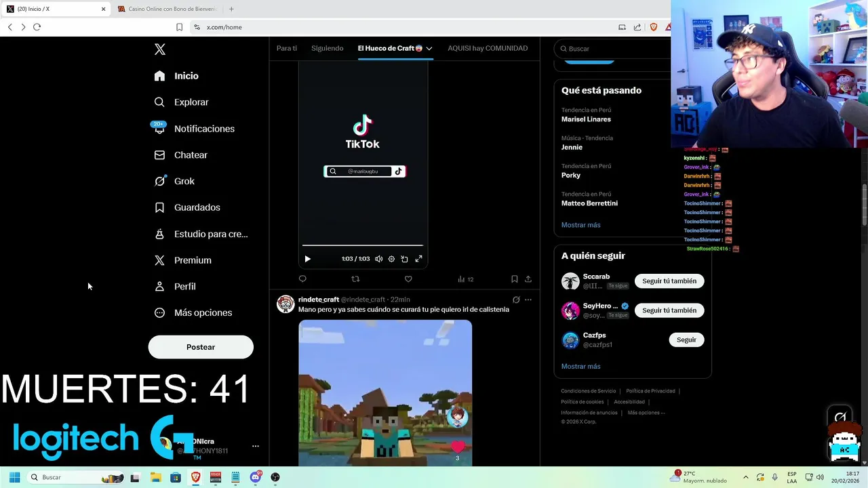Image resolution: width=868 pixels, height=488 pixels.
Task: View analytics showing 12 views
Action: (x=465, y=279)
